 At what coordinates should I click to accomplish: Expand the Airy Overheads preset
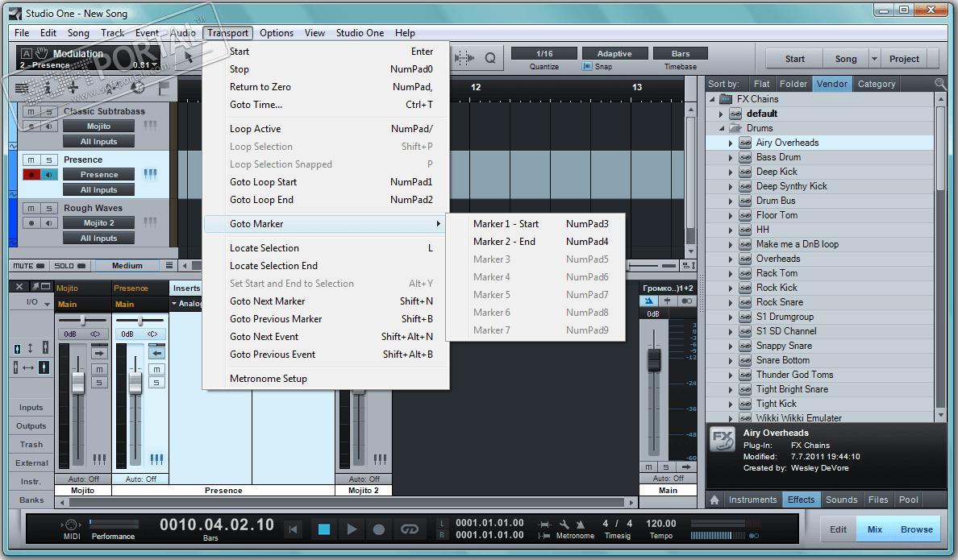[x=730, y=143]
